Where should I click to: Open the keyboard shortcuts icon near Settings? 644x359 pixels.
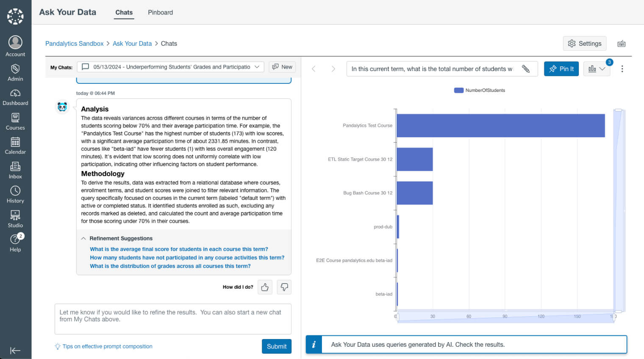(621, 44)
